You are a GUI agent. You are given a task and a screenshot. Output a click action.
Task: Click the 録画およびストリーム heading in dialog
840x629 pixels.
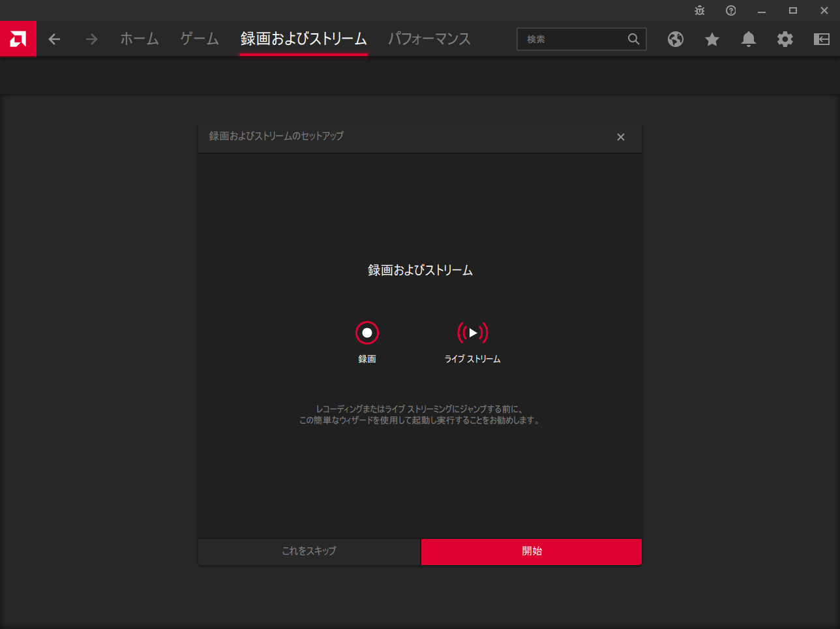[420, 270]
